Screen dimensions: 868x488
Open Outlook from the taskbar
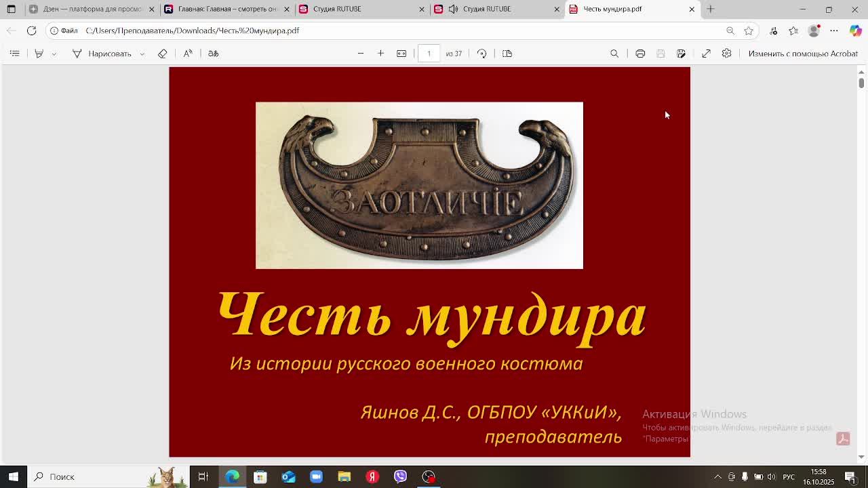pos(288,476)
